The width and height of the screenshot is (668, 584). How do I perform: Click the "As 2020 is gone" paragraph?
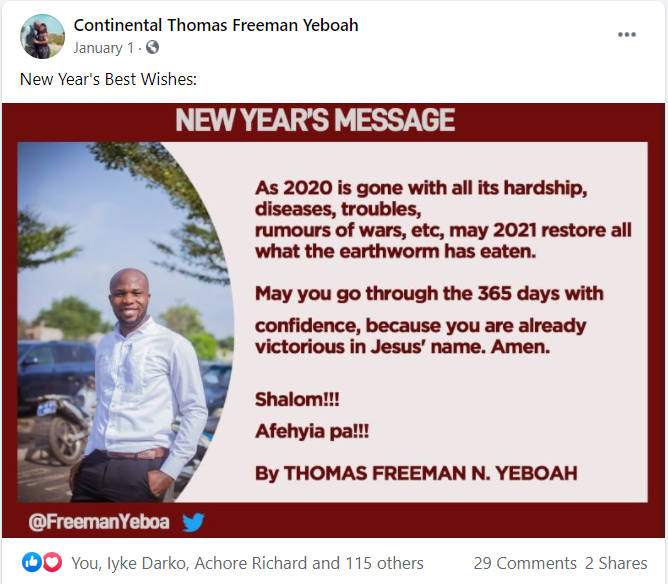[x=443, y=219]
